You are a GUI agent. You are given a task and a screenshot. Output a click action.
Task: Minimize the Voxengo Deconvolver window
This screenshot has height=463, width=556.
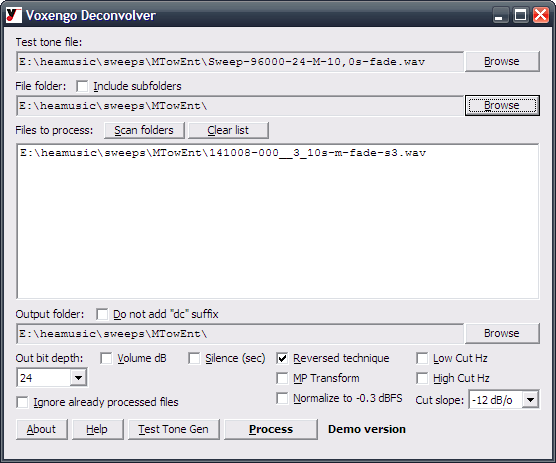tap(500, 15)
